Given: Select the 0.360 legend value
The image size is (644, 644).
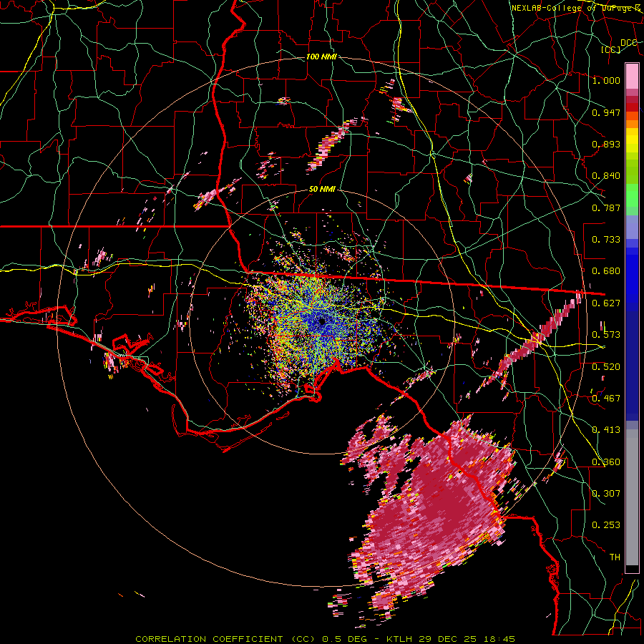Looking at the screenshot, I should coord(606,462).
